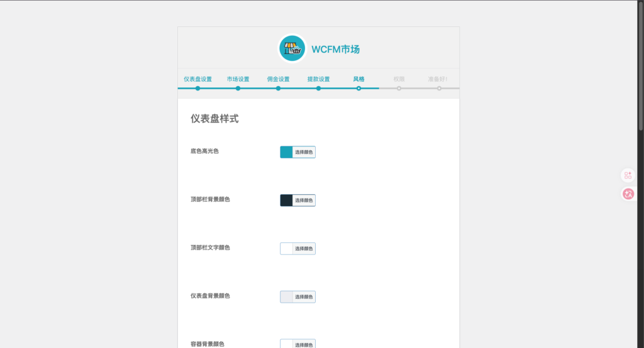Image resolution: width=644 pixels, height=348 pixels.
Task: Open the 佣金设置 step tab
Action: pos(278,79)
